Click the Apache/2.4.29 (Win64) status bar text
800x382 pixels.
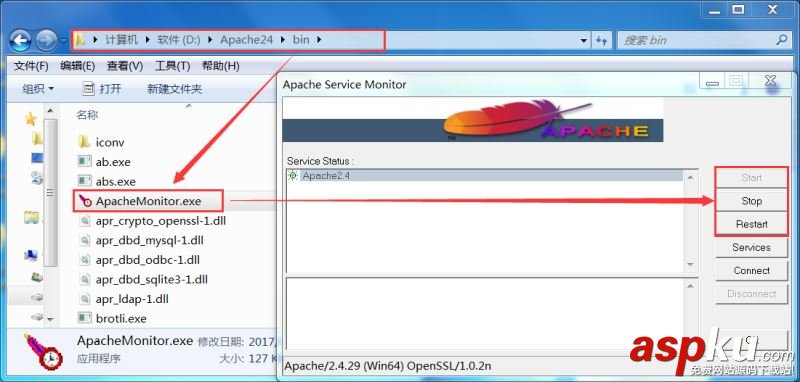pos(388,366)
